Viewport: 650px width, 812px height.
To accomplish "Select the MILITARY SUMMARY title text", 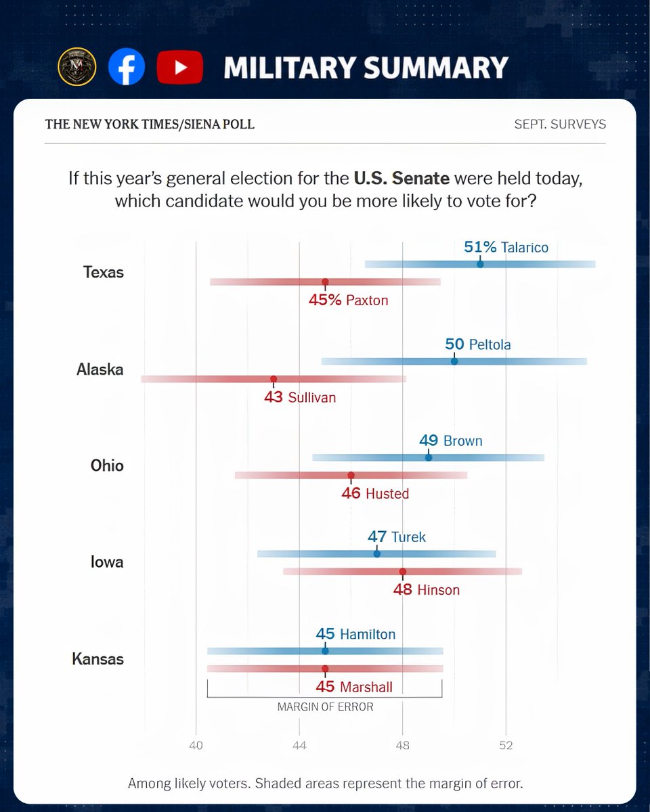I will (x=366, y=68).
